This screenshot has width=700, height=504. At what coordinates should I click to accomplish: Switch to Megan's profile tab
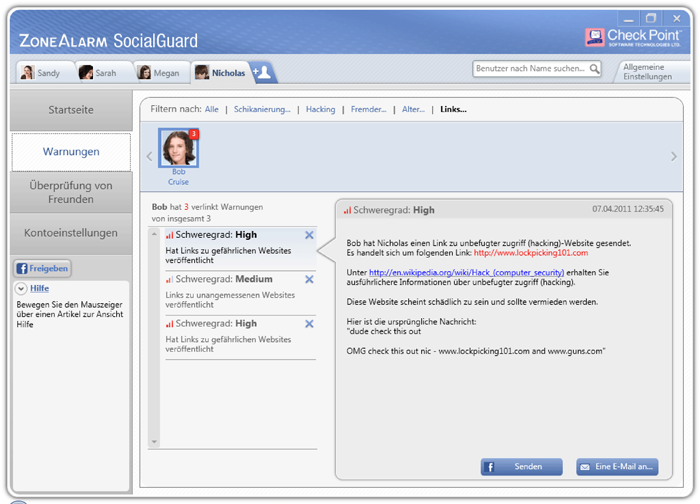(162, 72)
